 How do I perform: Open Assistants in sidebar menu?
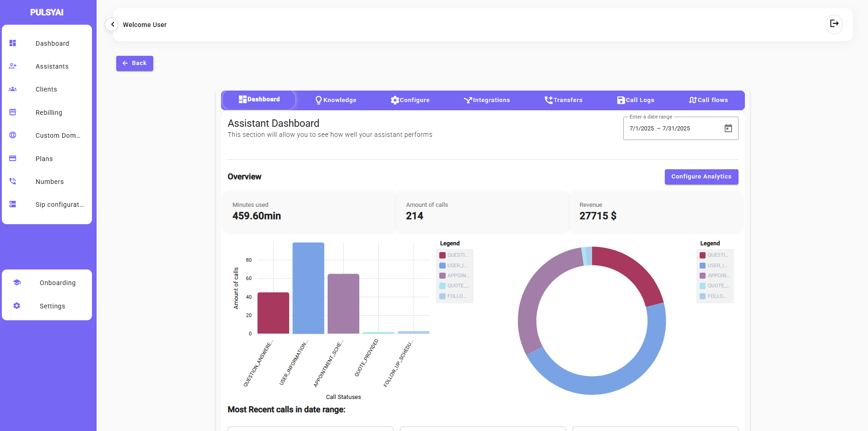click(x=47, y=66)
